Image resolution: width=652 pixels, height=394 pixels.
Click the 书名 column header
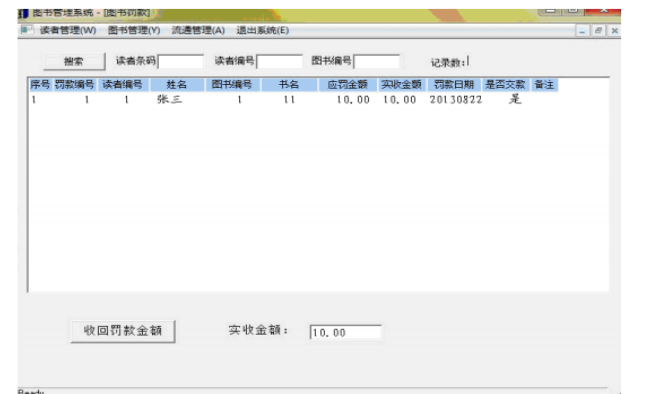click(289, 85)
